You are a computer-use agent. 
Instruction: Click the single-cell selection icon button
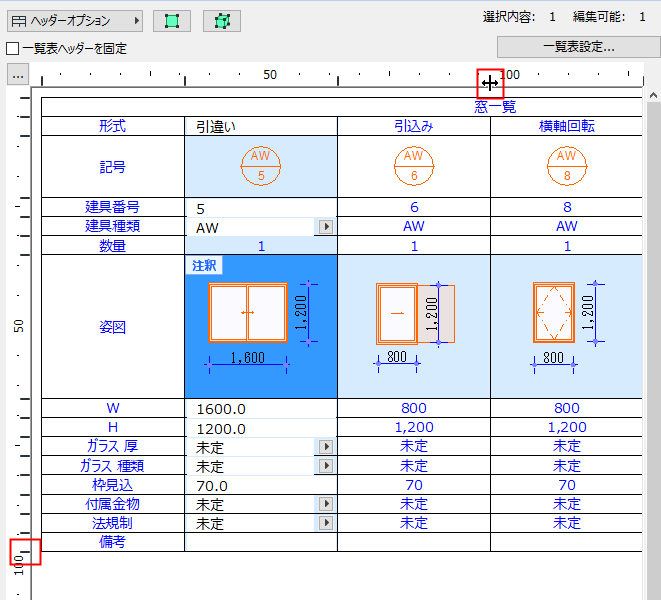(x=172, y=21)
